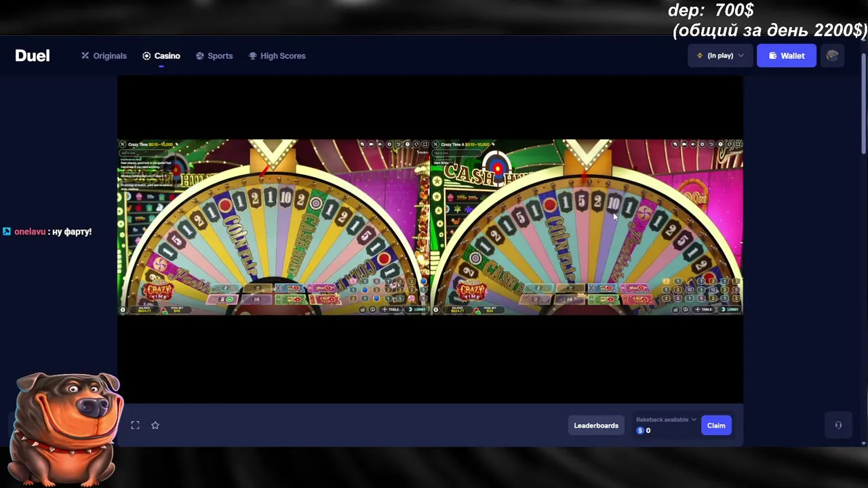Expand the Rakeback available dropdown
Viewport: 868px width, 488px height.
click(666, 420)
